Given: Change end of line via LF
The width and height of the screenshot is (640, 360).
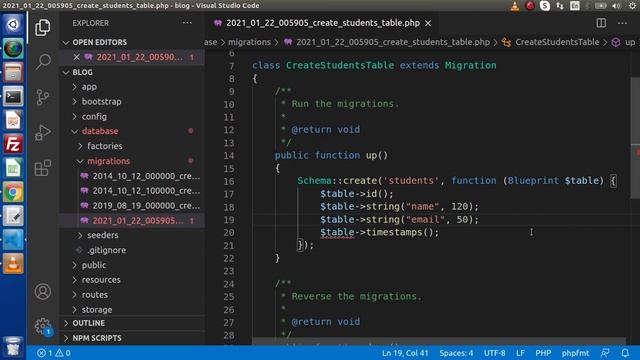Looking at the screenshot, I should (520, 353).
